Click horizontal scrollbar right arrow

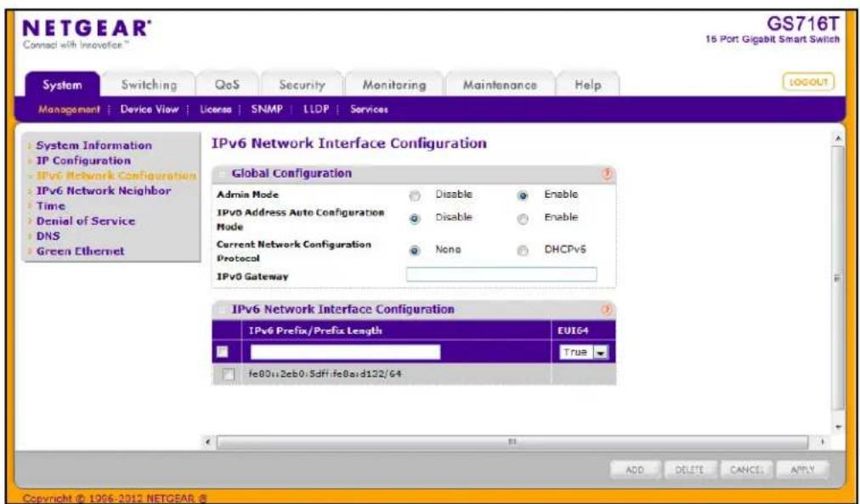coord(821,441)
